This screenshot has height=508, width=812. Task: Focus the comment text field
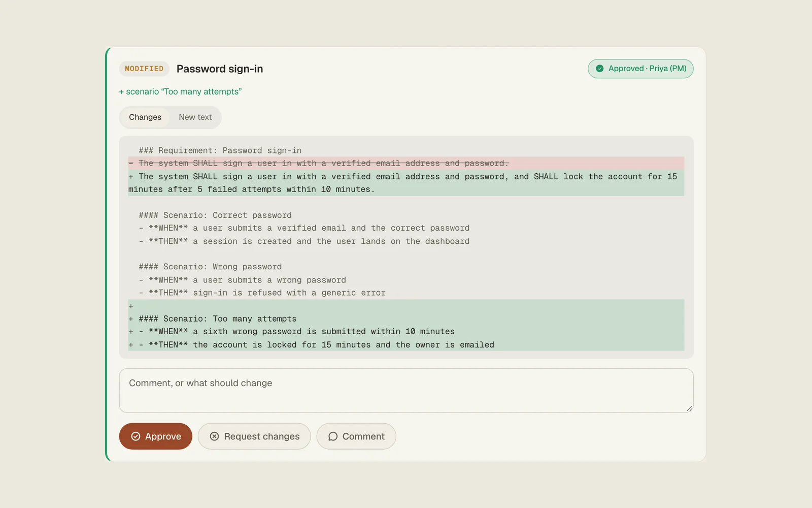click(406, 391)
